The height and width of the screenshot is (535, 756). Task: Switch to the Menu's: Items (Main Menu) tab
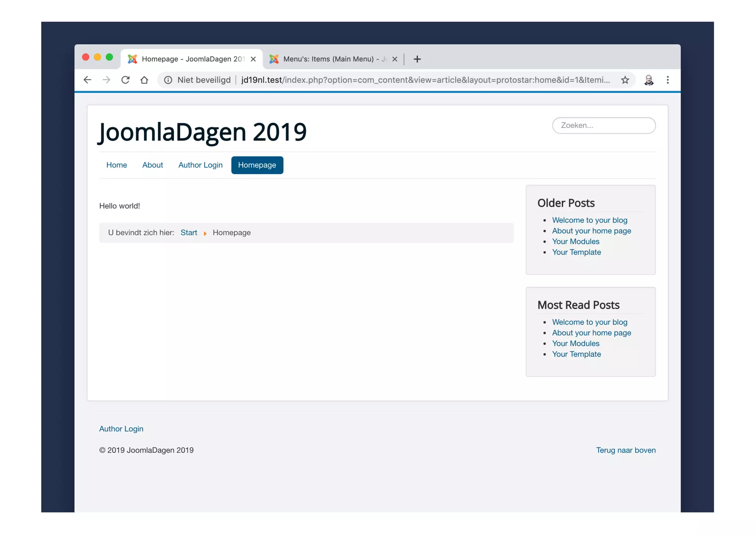coord(333,59)
